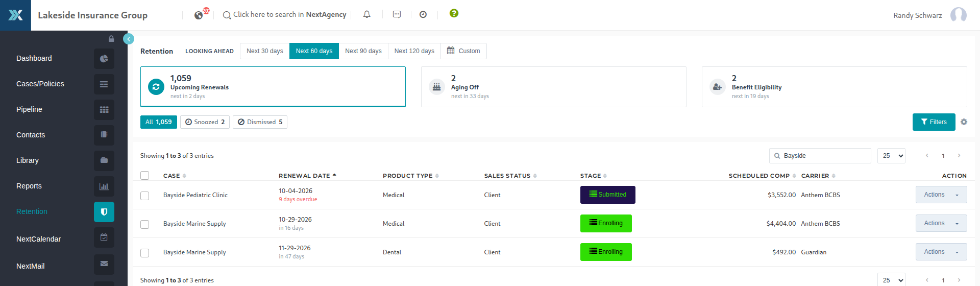Sort by Case column
The width and height of the screenshot is (980, 286).
(x=175, y=176)
